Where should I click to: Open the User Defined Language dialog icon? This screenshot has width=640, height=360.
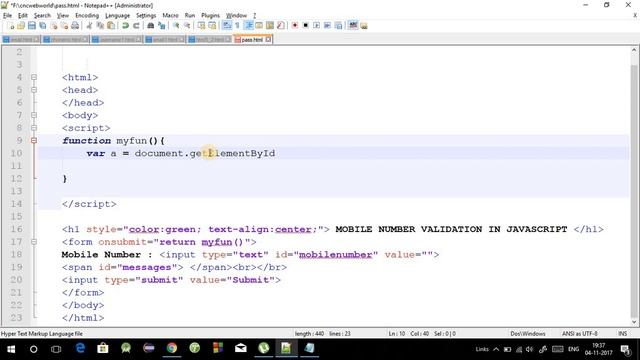tap(259, 25)
